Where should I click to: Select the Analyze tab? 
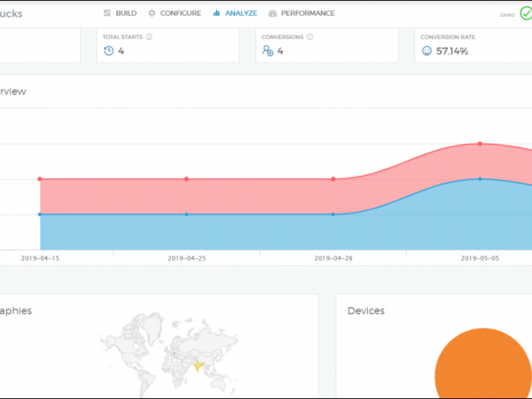tap(235, 13)
